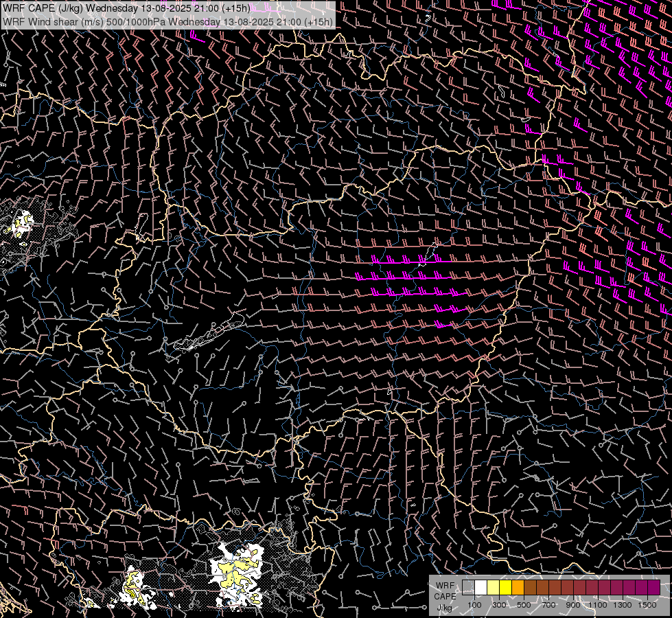Click the 'WRF CAPE J/kg' legend caption
This screenshot has height=618, width=672.
pos(445,597)
